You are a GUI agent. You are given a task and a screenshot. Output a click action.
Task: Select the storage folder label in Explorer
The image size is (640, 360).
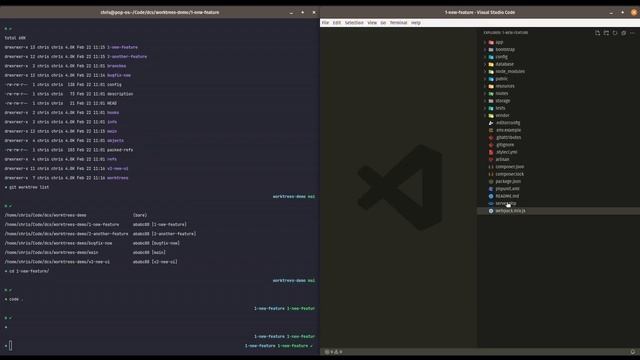click(503, 101)
